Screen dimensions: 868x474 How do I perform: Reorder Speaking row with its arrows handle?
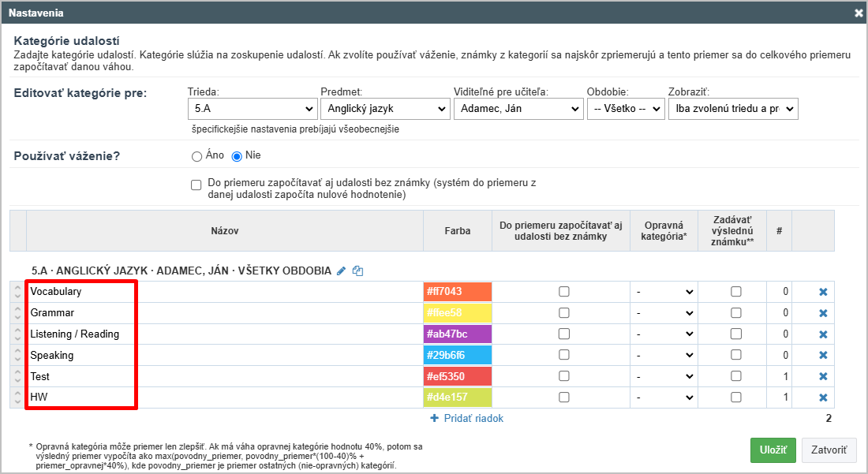coord(17,355)
